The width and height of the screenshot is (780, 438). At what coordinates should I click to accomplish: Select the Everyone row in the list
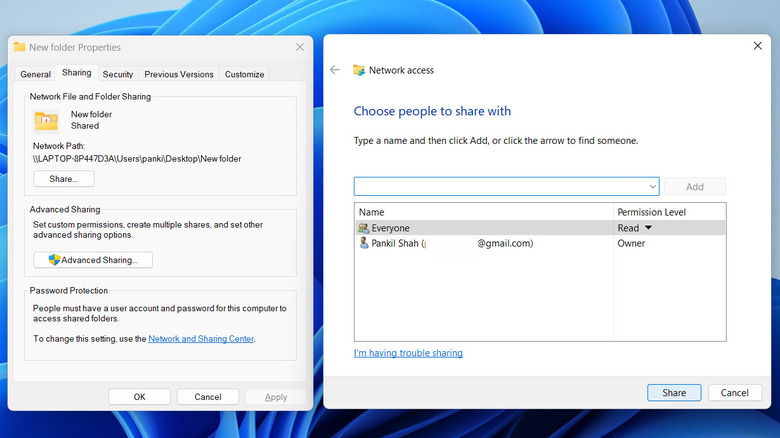tap(480, 228)
